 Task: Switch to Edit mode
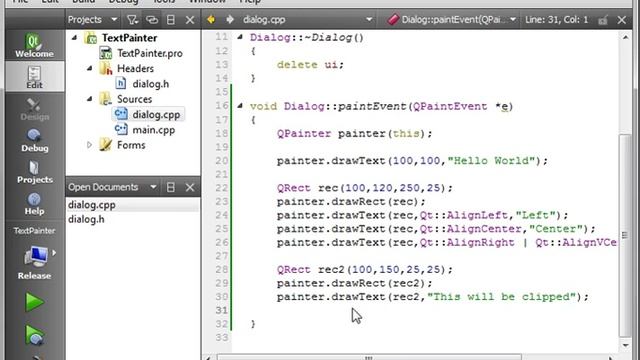(34, 77)
